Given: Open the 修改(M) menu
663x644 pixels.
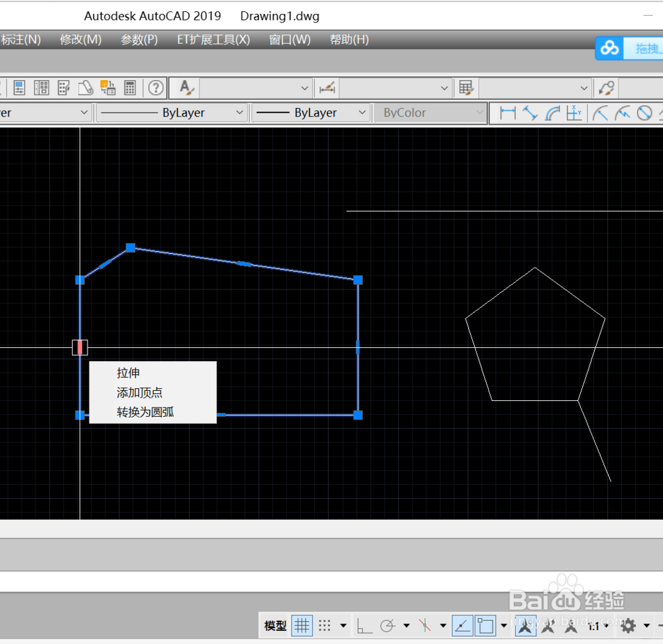Looking at the screenshot, I should pyautogui.click(x=81, y=40).
